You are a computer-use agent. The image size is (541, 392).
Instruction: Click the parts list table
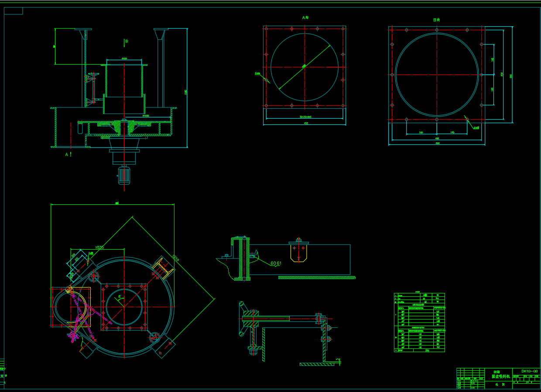coord(419,323)
